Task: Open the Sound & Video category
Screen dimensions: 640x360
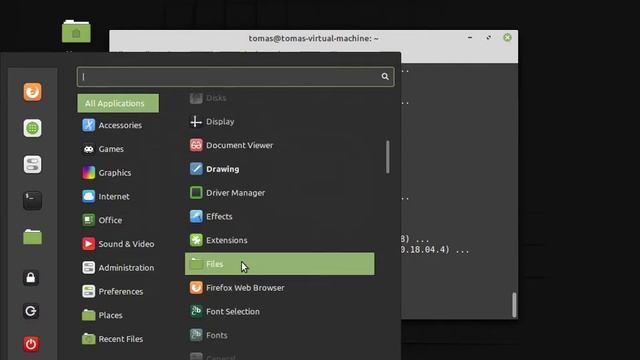Action: (118, 244)
